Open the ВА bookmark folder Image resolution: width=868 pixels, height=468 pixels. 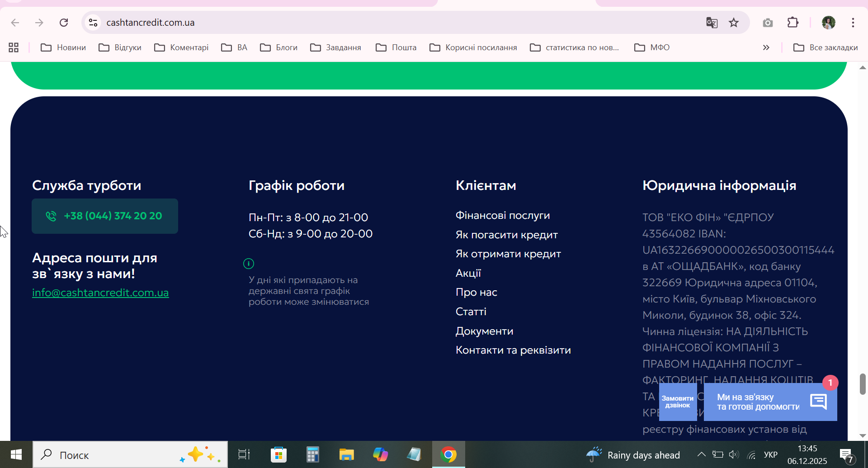pyautogui.click(x=234, y=47)
